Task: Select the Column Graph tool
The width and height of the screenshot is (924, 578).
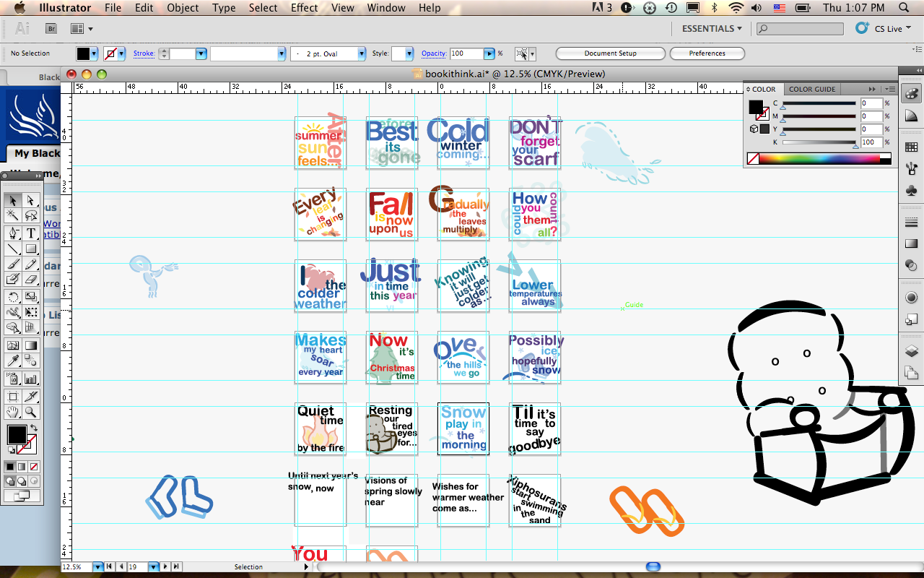Action: coord(31,378)
